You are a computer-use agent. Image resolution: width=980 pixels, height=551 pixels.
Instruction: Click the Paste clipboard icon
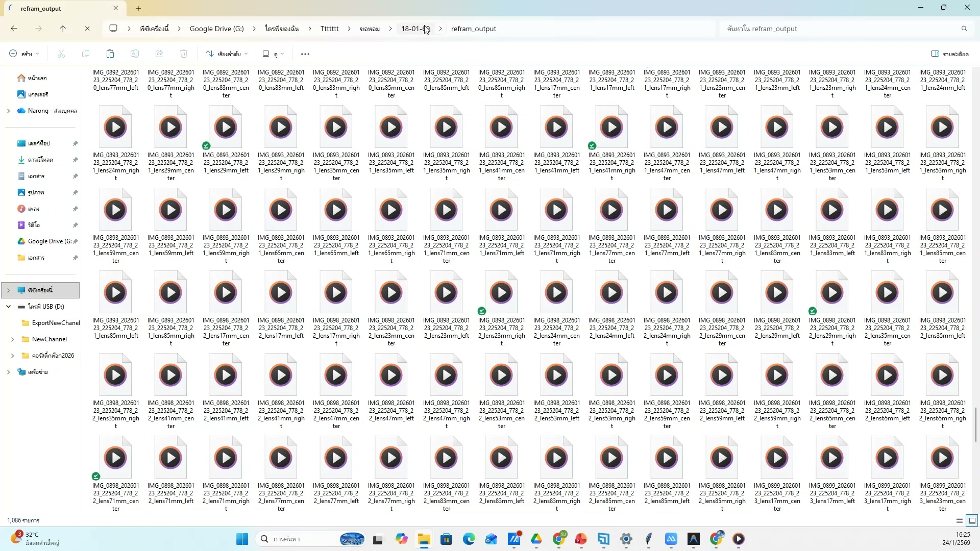pyautogui.click(x=110, y=54)
